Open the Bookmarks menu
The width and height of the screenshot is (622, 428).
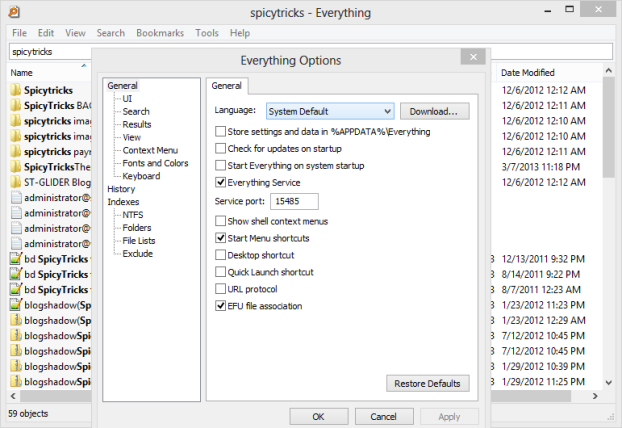pyautogui.click(x=160, y=33)
